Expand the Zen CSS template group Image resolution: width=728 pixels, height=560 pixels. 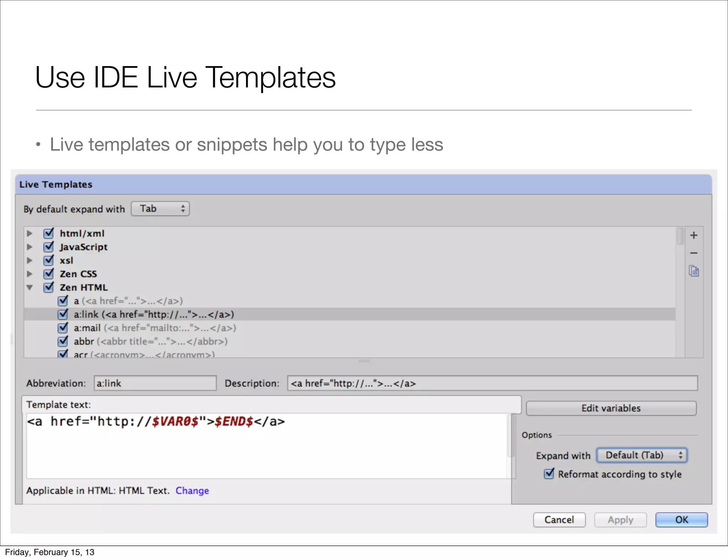[30, 274]
